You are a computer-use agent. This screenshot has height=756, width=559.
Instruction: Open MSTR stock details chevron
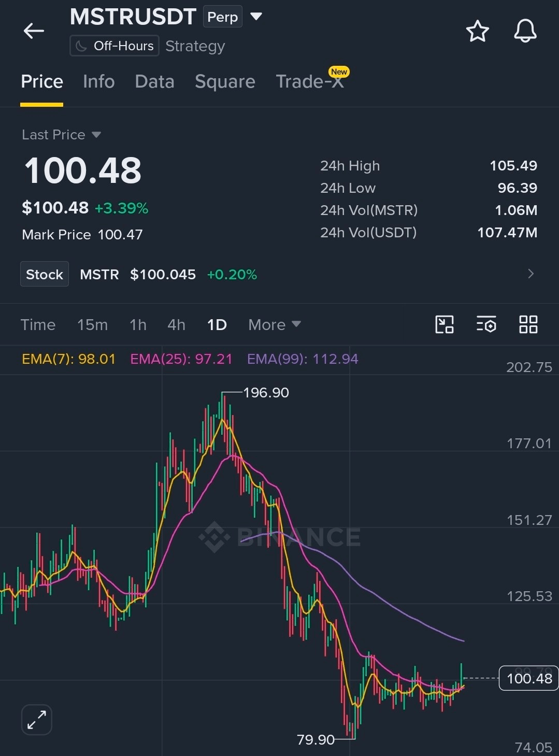tap(531, 274)
